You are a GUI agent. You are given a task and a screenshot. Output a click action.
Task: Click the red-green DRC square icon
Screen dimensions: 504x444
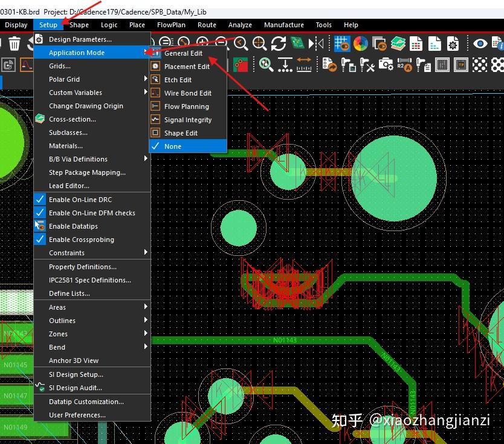click(241, 65)
